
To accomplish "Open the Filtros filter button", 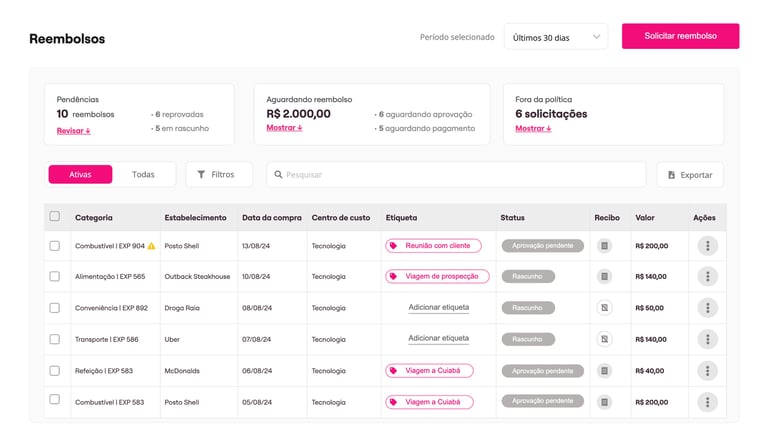I will click(x=216, y=175).
